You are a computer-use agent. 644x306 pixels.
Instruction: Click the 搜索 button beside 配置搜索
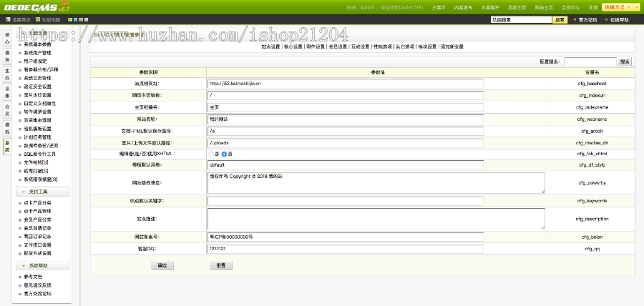click(x=625, y=61)
